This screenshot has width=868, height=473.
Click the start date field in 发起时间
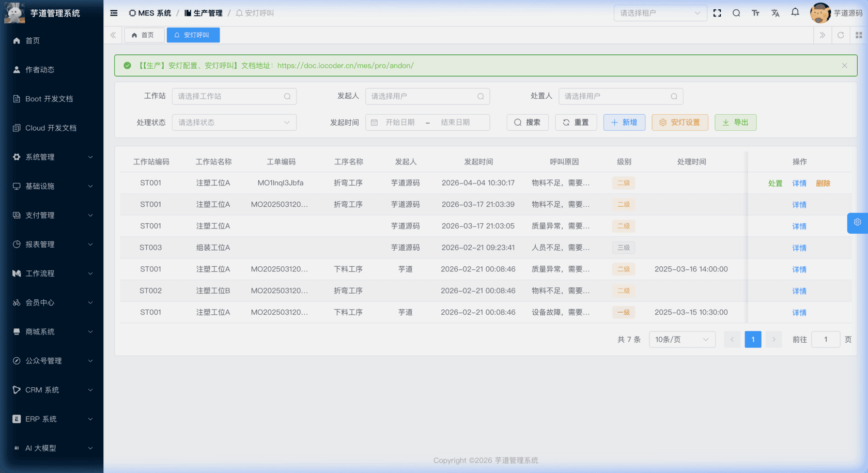(400, 123)
